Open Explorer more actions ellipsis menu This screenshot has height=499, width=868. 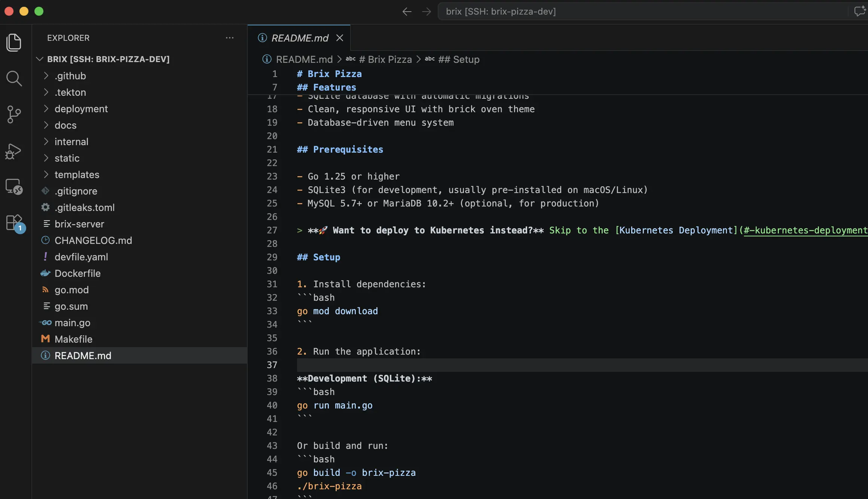(229, 38)
